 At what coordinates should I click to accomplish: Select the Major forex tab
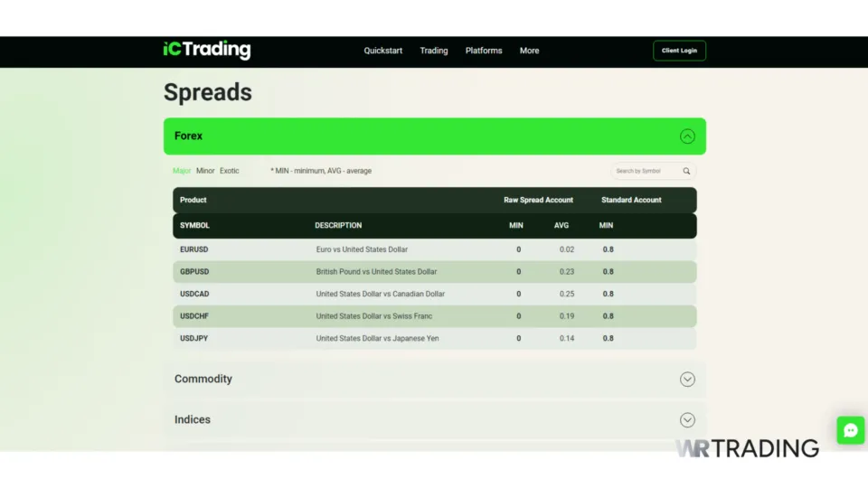(182, 171)
